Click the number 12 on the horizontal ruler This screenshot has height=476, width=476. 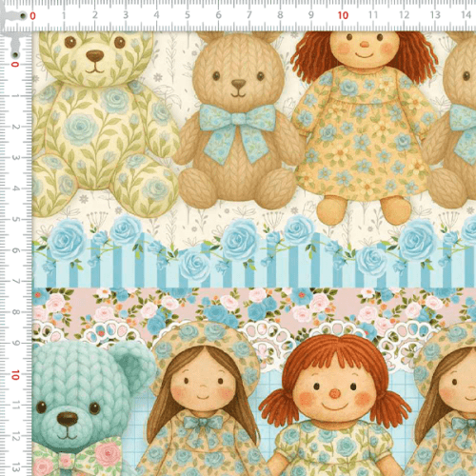[405, 15]
